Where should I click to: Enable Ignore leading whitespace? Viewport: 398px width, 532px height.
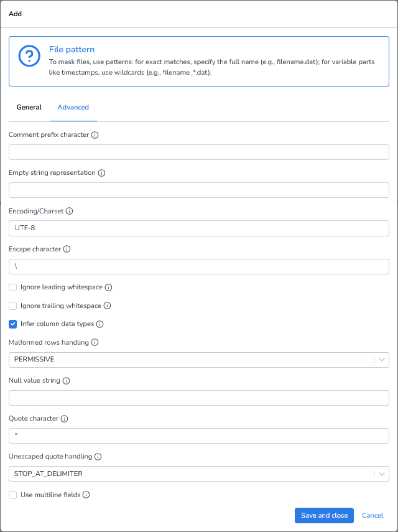pos(12,287)
